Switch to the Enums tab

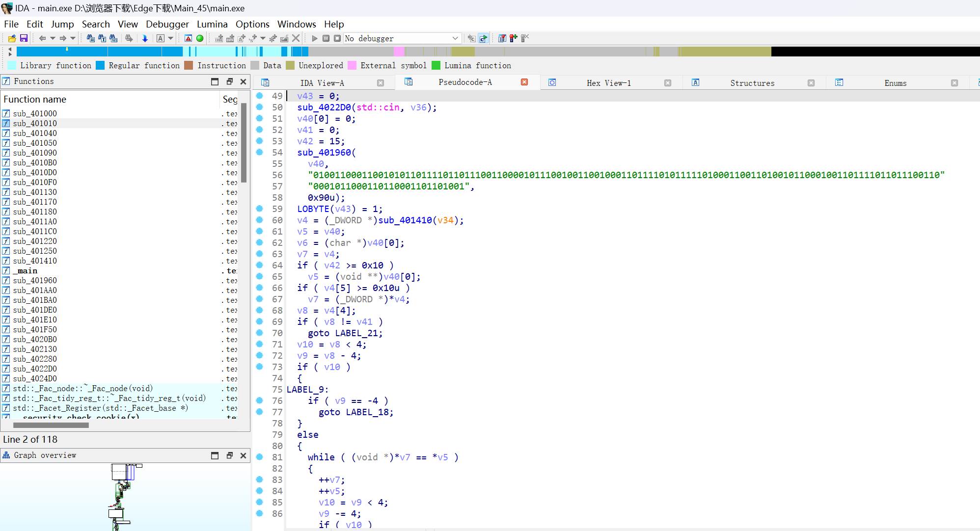[896, 83]
